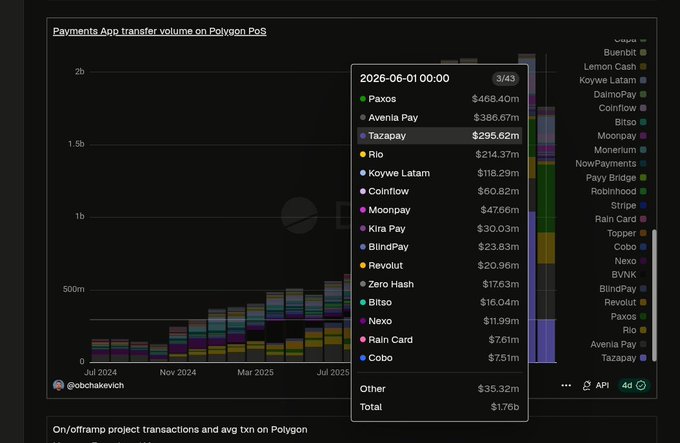The width and height of the screenshot is (680, 443).
Task: Click the 3/43 counter badge in tooltip
Action: click(x=506, y=78)
